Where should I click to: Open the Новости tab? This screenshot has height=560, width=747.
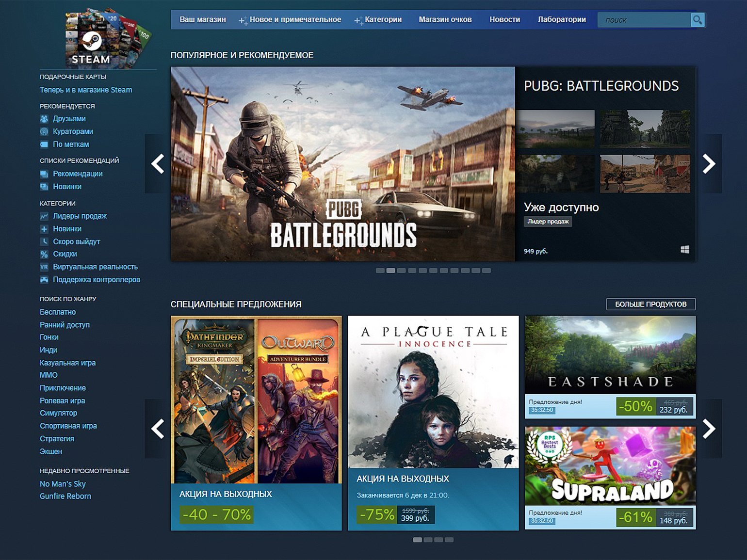[504, 20]
